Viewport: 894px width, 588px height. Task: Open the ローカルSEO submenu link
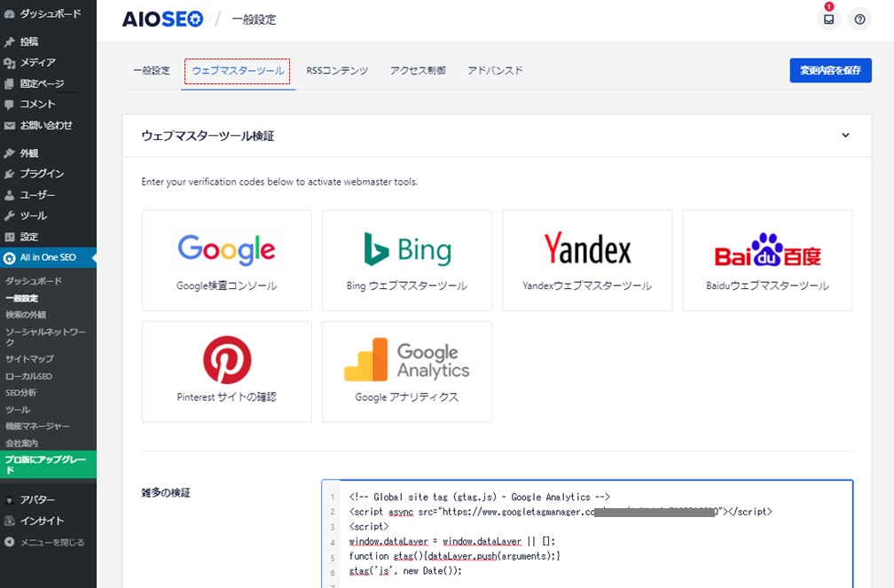28,376
